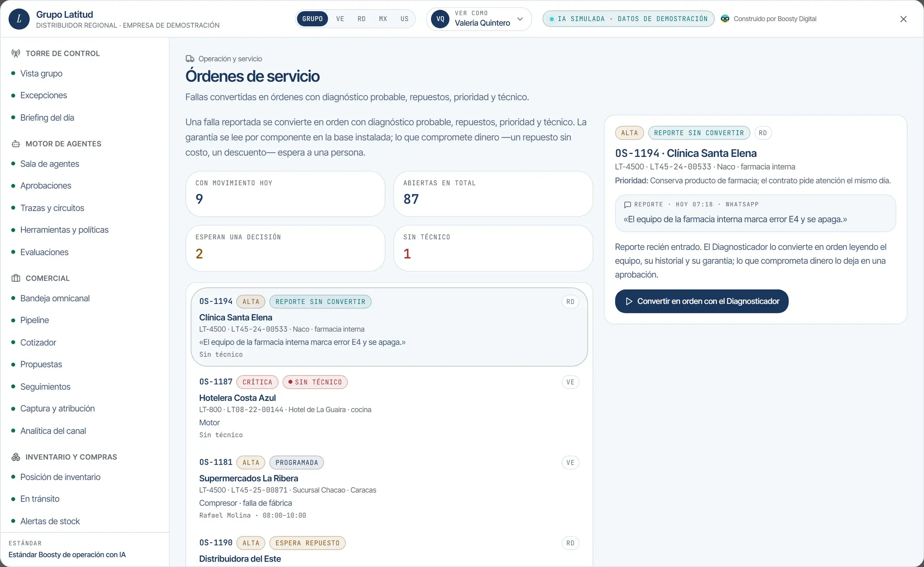Open Bandeja omnicanal
This screenshot has height=567, width=924.
[55, 299]
